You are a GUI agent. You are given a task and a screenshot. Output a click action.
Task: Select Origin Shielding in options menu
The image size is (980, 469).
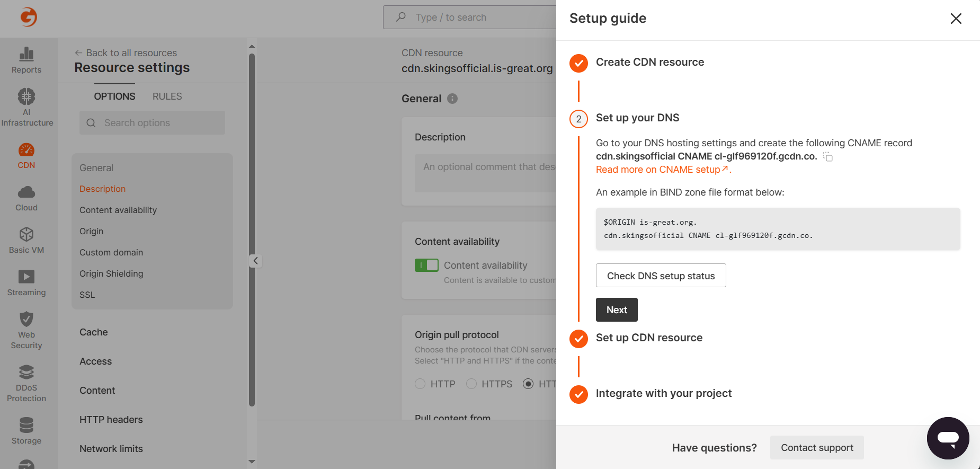pyautogui.click(x=111, y=273)
